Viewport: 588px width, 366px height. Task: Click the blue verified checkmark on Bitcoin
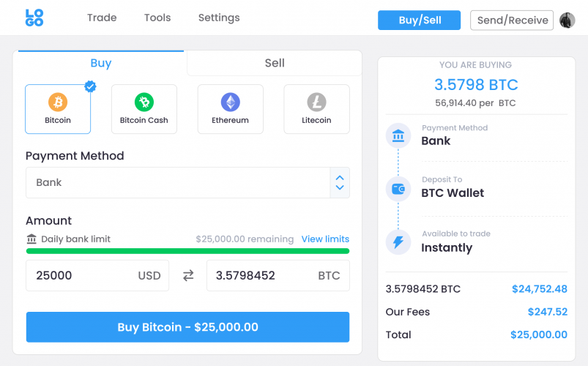[90, 86]
